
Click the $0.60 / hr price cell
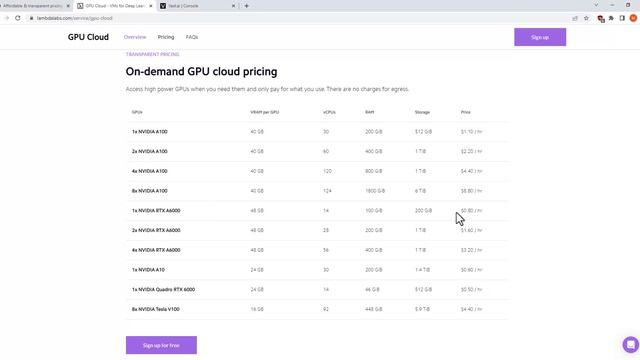471,270
